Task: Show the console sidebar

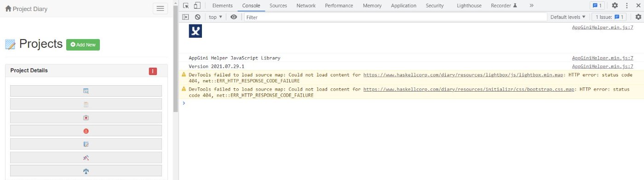Action: (x=186, y=17)
